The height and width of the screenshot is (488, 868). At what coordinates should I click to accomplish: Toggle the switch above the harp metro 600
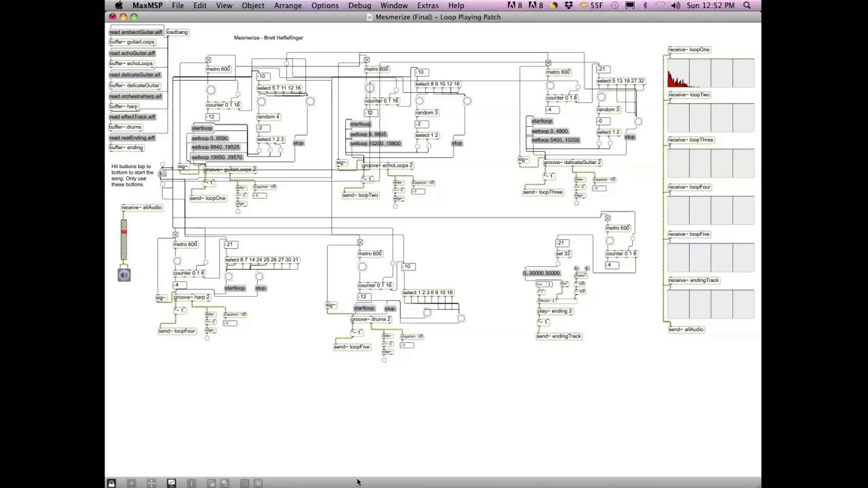coord(175,235)
